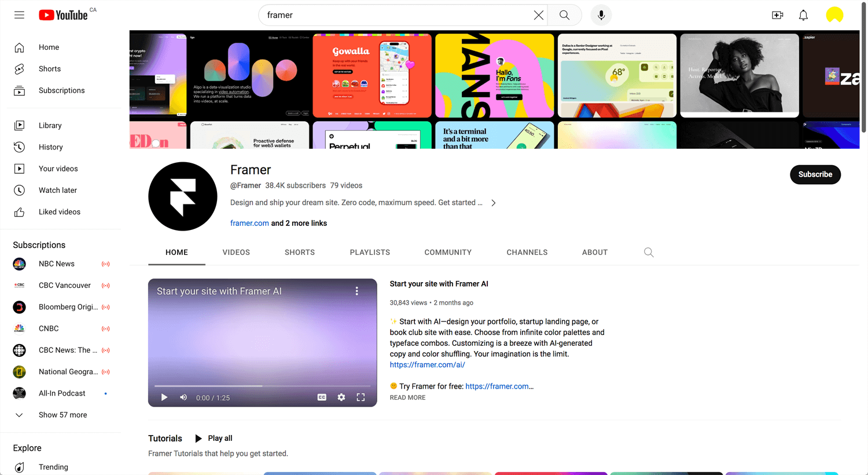
Task: Expand Show 57 more subscriptions
Action: 64,415
